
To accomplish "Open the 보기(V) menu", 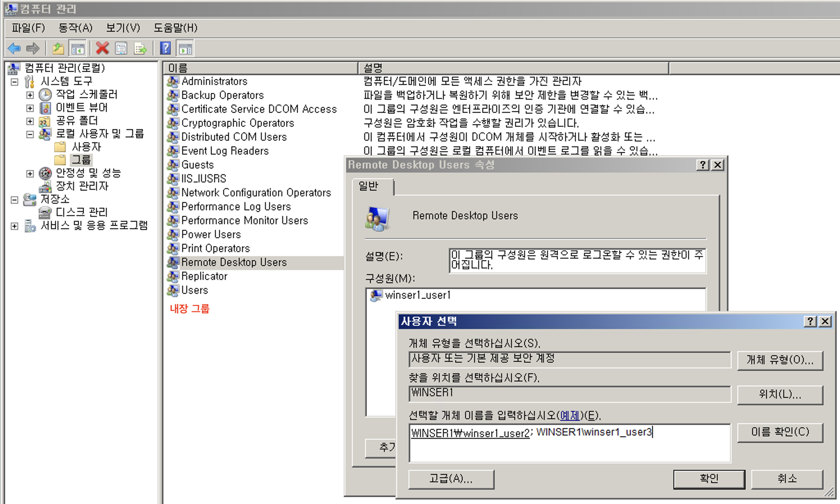I will click(x=123, y=28).
